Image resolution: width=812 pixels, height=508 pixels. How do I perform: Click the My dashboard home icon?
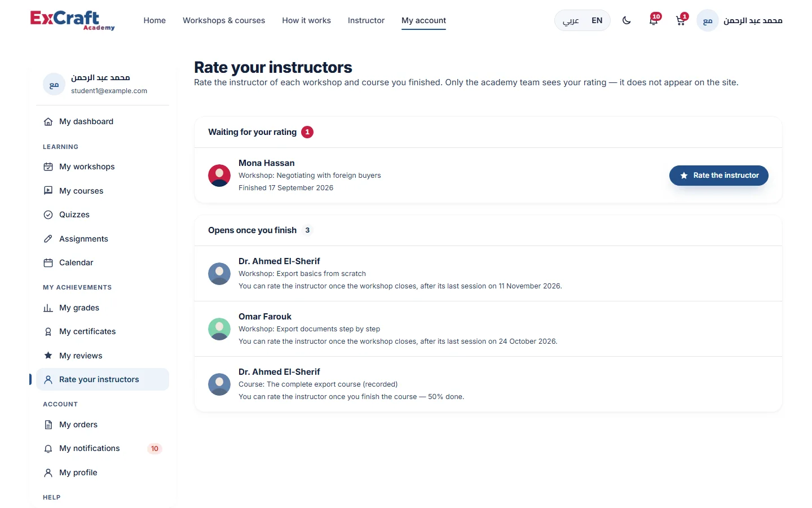pyautogui.click(x=48, y=121)
